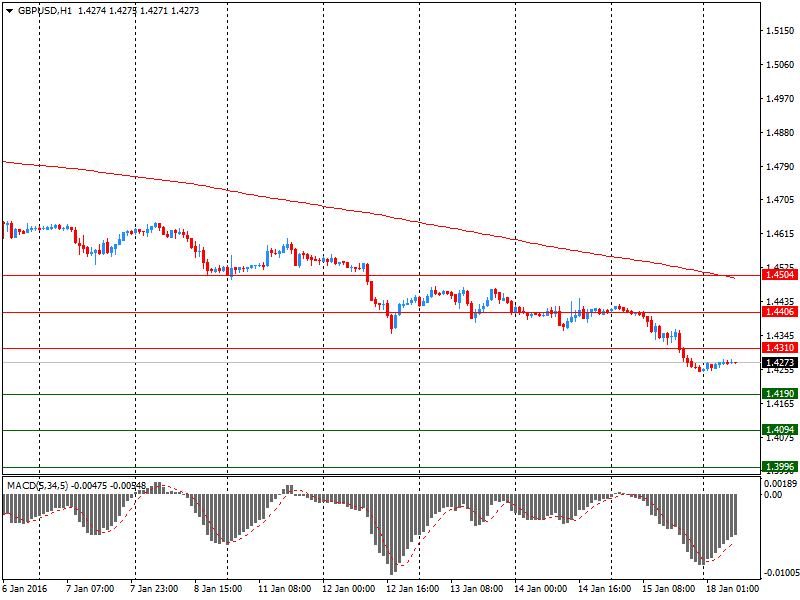Select the red 1.4406 resistance price label
800x600 pixels.
[x=780, y=312]
